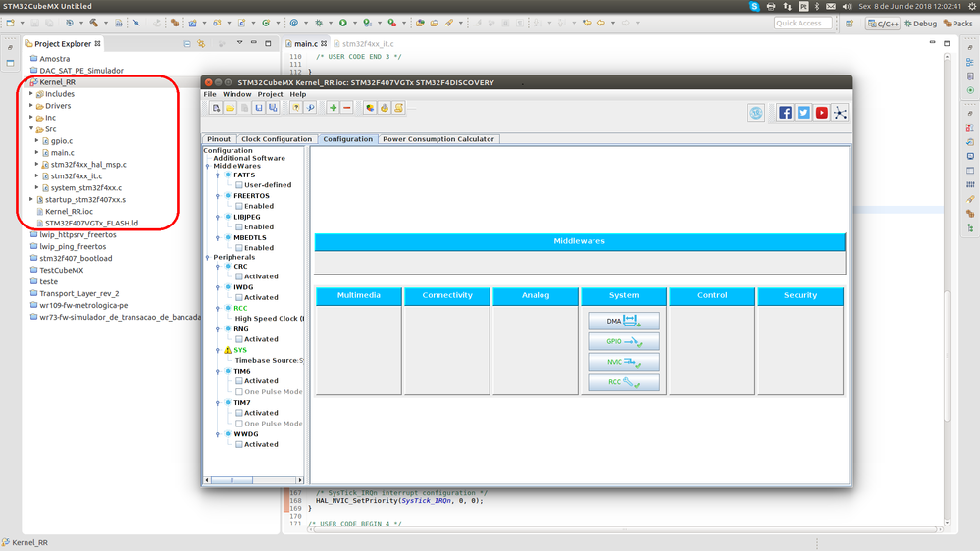Click the Twitter icon in toolbar
The image size is (980, 551).
[803, 113]
